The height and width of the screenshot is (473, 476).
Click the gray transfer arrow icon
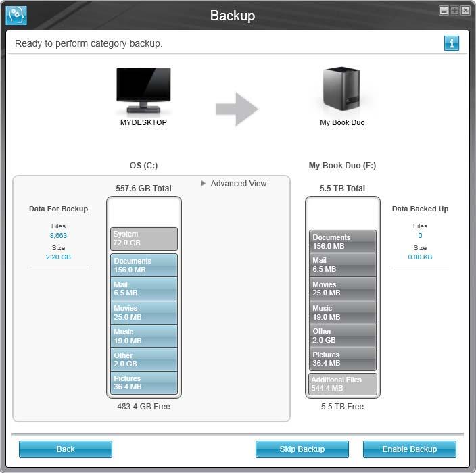coord(237,109)
